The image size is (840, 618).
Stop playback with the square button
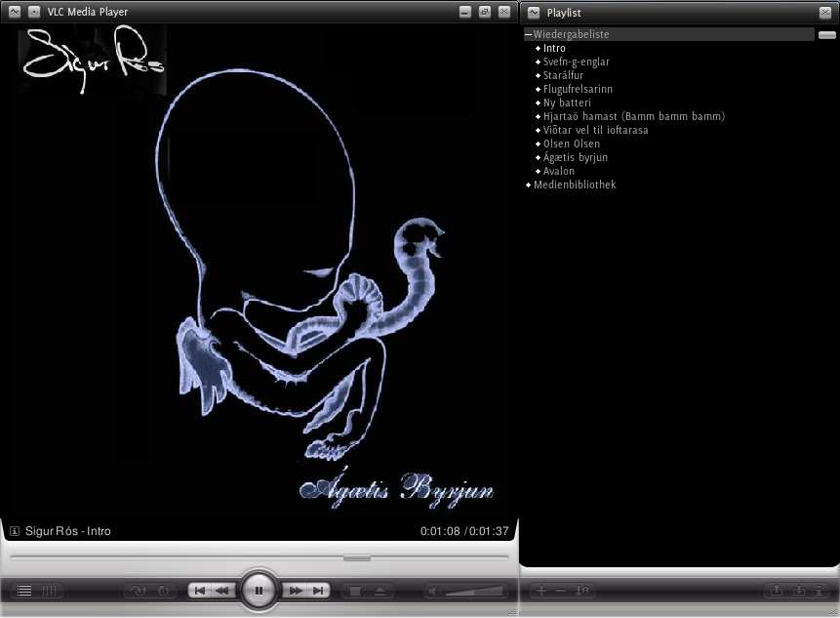coord(356,591)
